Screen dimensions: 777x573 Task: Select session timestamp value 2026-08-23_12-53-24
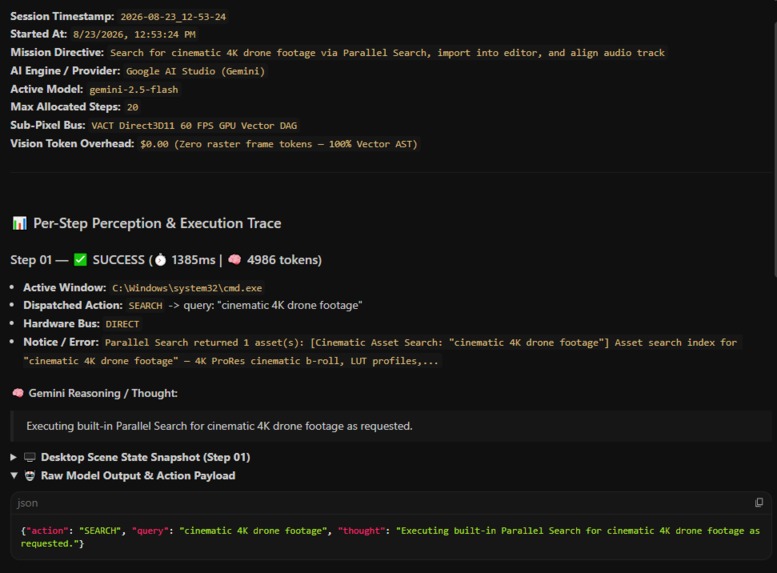tap(173, 17)
